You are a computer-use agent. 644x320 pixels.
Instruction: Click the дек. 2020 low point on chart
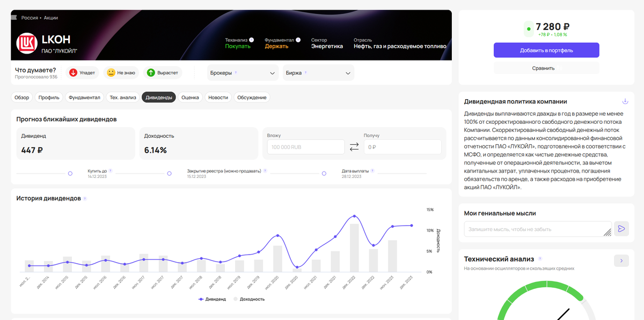(297, 267)
